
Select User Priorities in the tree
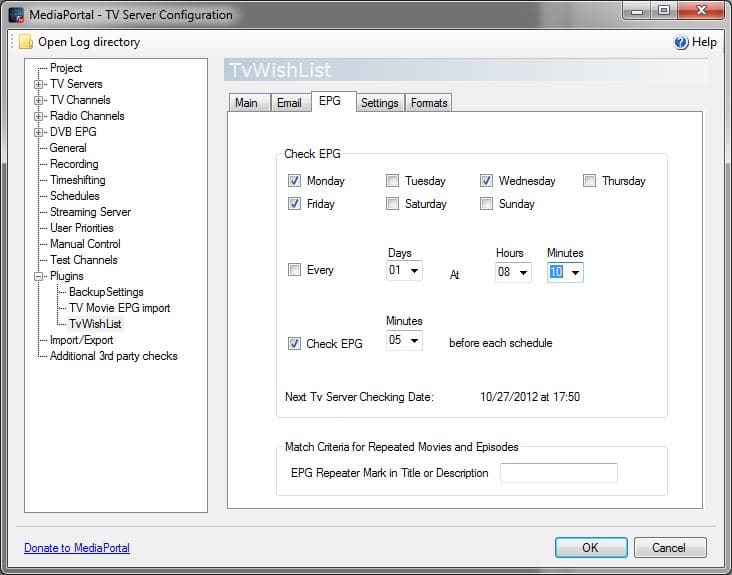(x=82, y=228)
